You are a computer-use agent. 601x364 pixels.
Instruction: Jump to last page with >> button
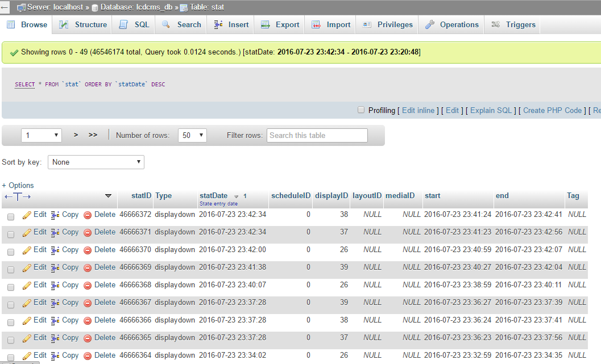coord(93,135)
